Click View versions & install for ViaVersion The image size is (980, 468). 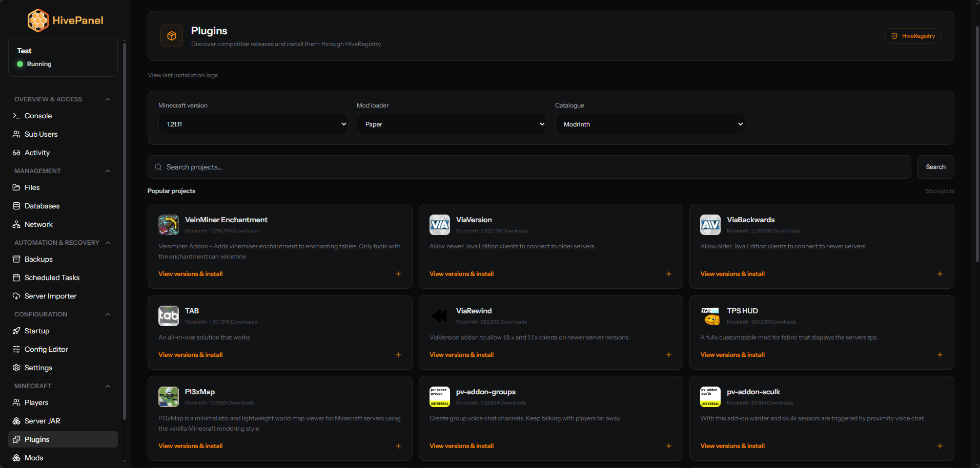coord(461,274)
